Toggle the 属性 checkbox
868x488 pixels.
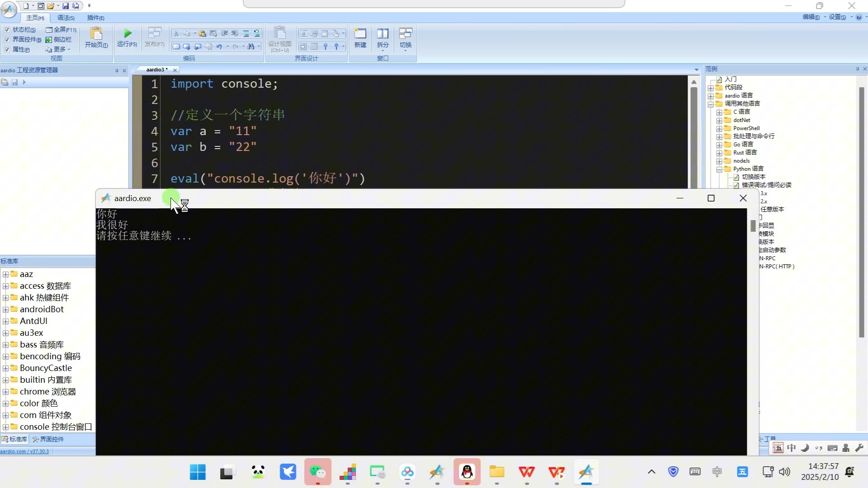point(7,50)
